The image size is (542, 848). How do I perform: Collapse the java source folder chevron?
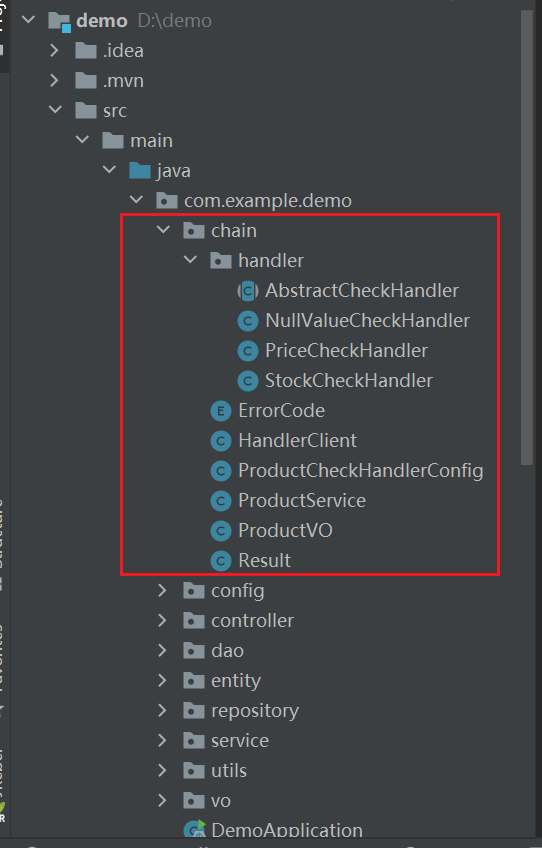(x=109, y=170)
